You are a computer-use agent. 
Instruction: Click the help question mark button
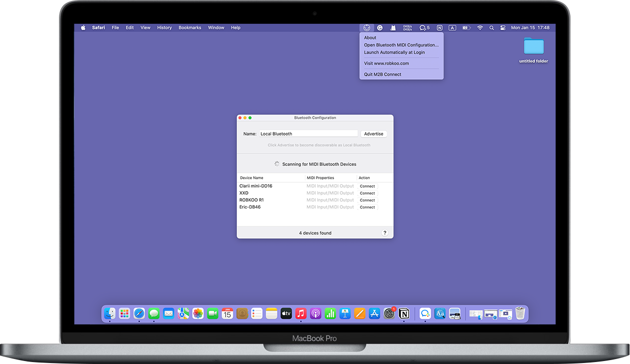tap(385, 233)
